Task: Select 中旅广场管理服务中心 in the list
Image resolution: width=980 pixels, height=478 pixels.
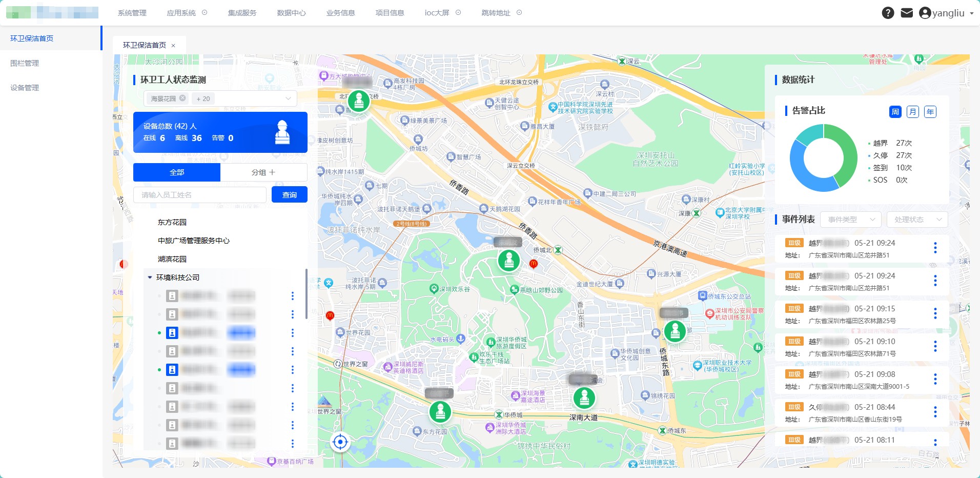Action: tap(194, 241)
